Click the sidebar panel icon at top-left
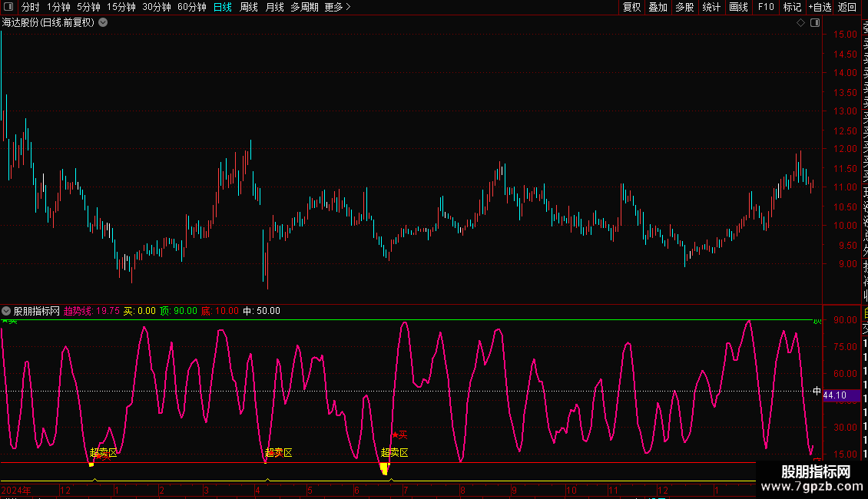The width and height of the screenshot is (868, 499). tap(8, 7)
